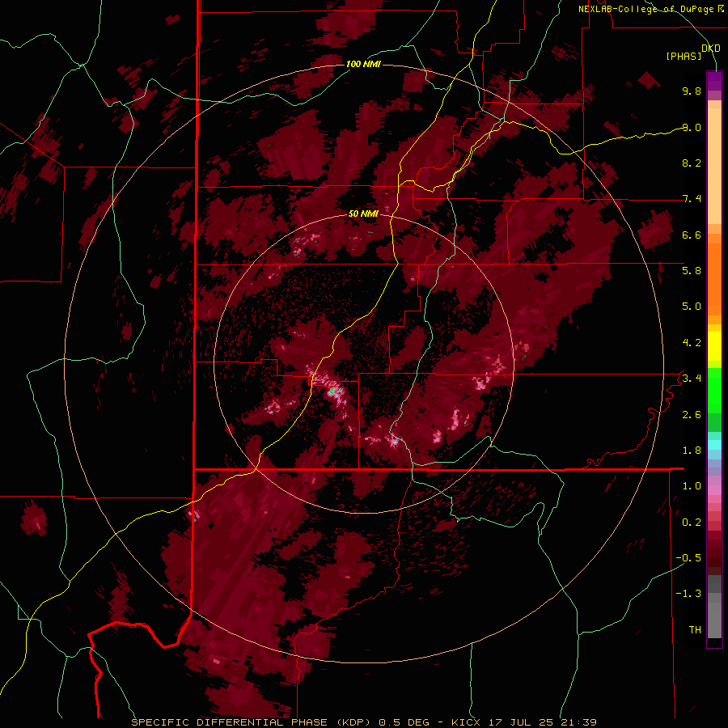Click the 8.2 color scale value
The image size is (728, 728).
click(692, 163)
